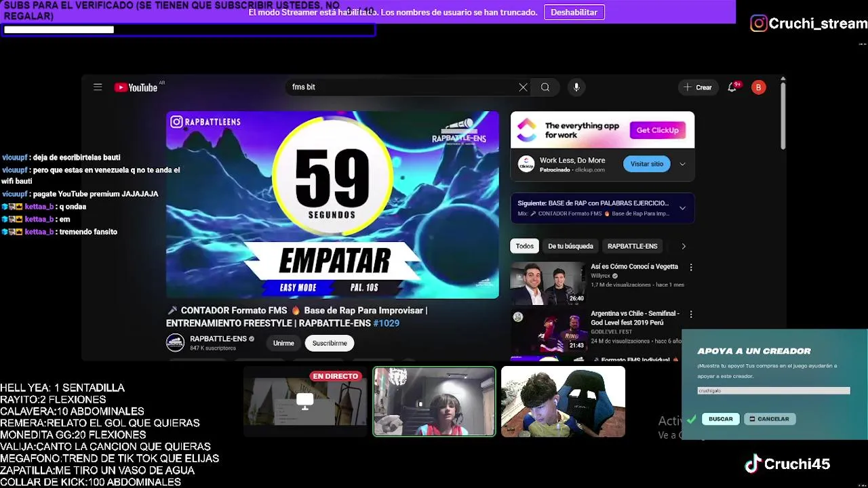Click the webcam feed with gaming chair

click(563, 401)
